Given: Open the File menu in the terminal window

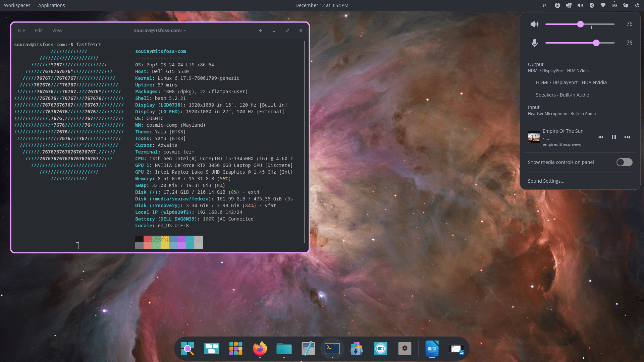Looking at the screenshot, I should point(21,30).
